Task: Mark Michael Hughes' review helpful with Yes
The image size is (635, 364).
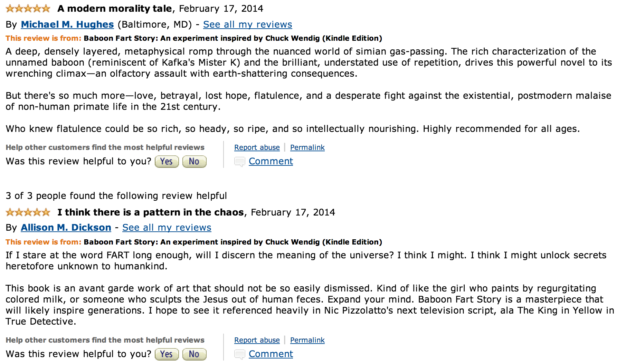Action: [x=167, y=162]
